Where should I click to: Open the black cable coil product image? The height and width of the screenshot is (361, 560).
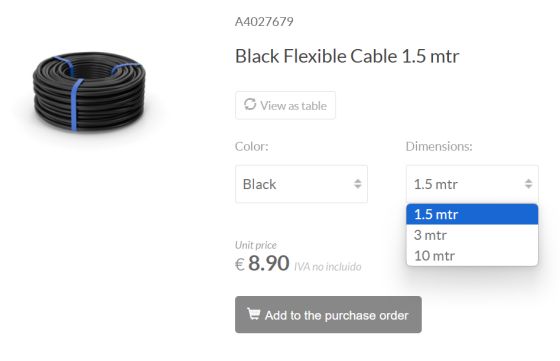tap(89, 91)
